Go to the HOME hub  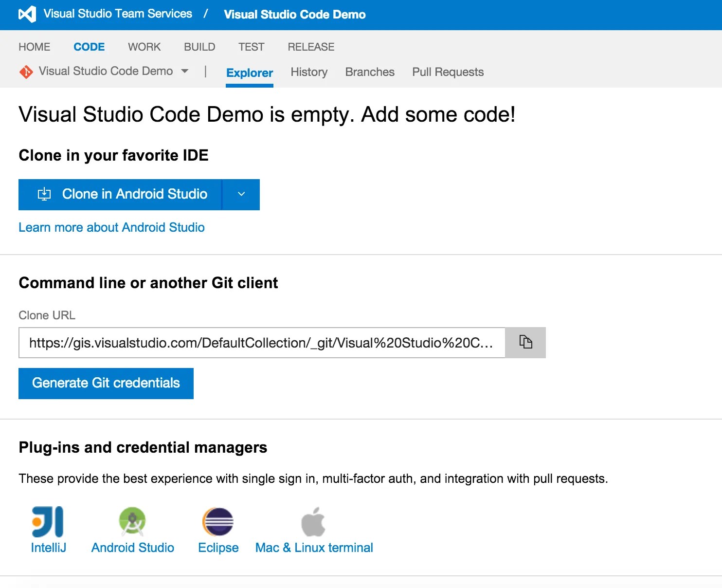click(x=35, y=47)
